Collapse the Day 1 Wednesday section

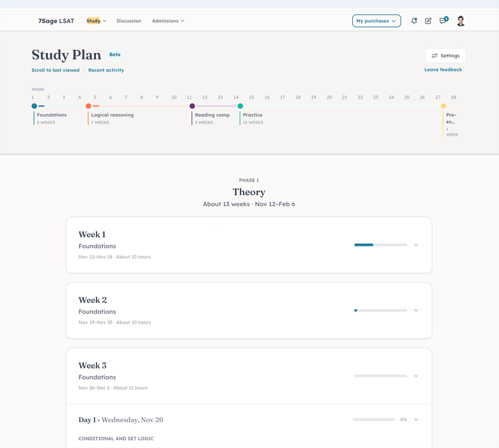[x=416, y=419]
